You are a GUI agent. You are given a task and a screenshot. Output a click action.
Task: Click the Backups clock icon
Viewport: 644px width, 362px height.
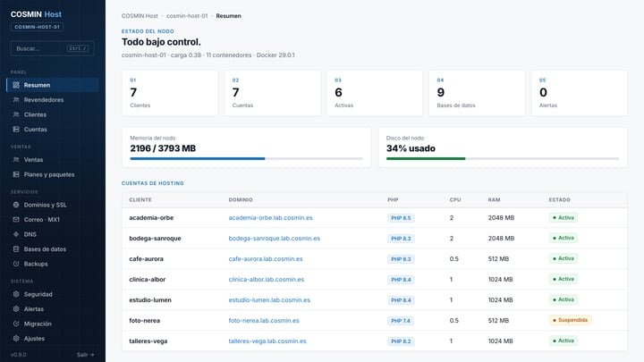point(16,264)
